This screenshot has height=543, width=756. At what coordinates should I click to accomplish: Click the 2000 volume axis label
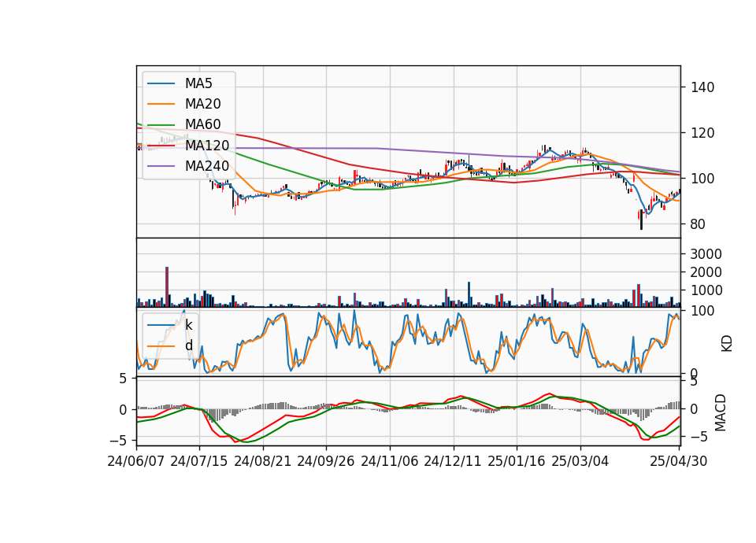[706, 273]
